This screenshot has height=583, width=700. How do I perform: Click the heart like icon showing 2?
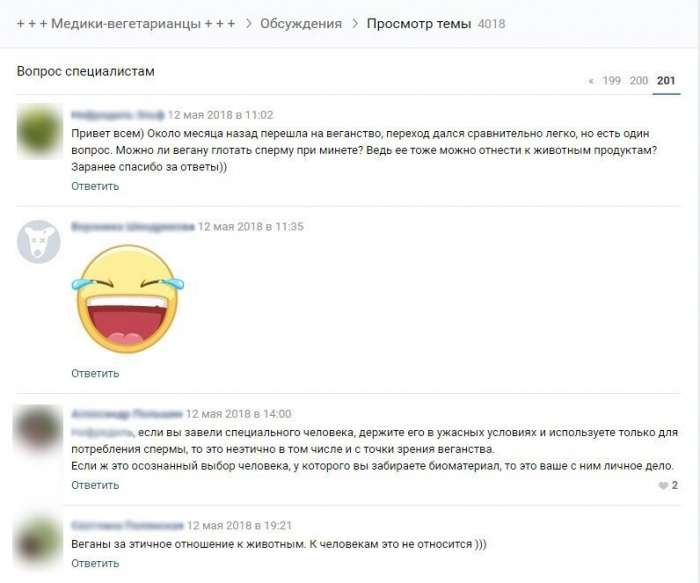663,486
